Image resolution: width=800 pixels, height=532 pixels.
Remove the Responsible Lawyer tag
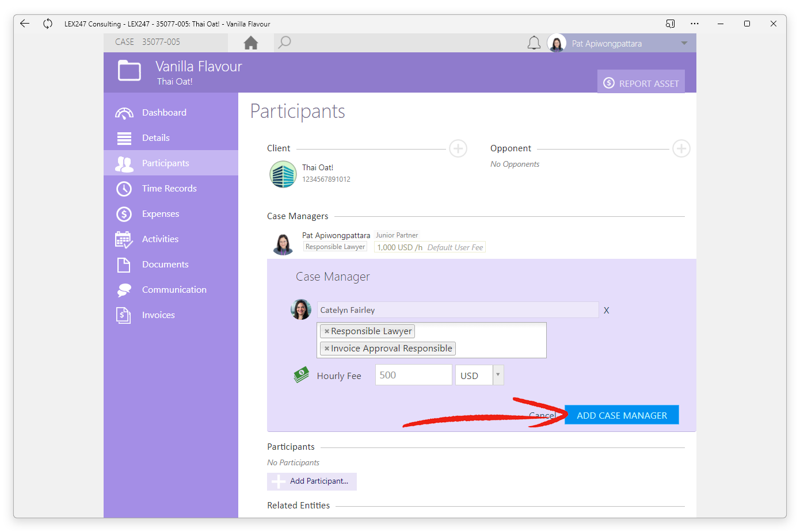[326, 331]
